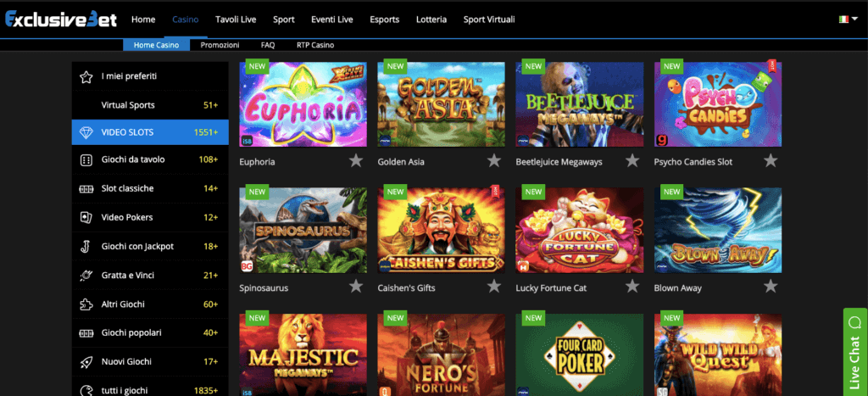Image resolution: width=868 pixels, height=396 pixels.
Task: Mark Caishen's Gifts as favorite with star
Action: [494, 287]
